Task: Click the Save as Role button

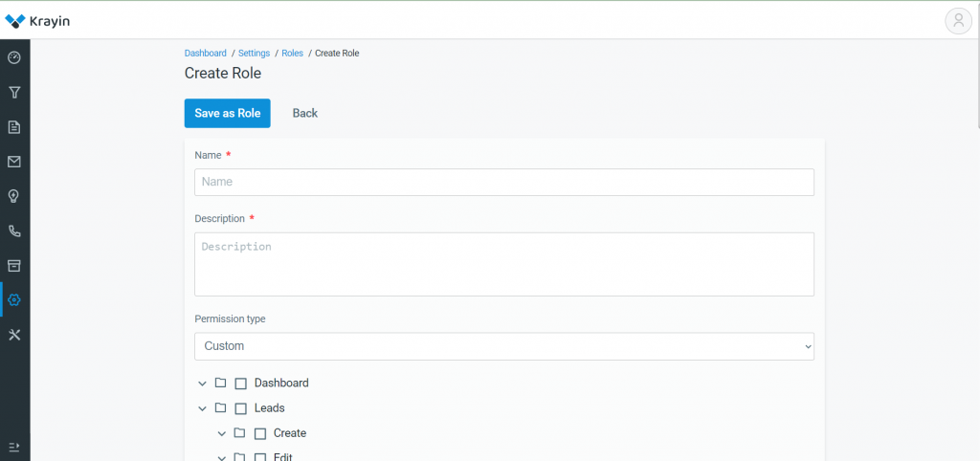Action: point(228,113)
